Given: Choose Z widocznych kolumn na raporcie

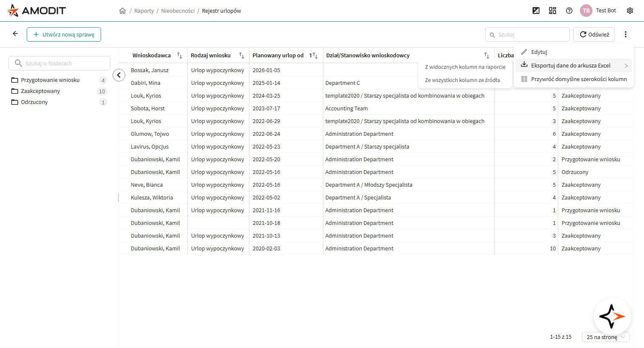Looking at the screenshot, I should click(465, 67).
